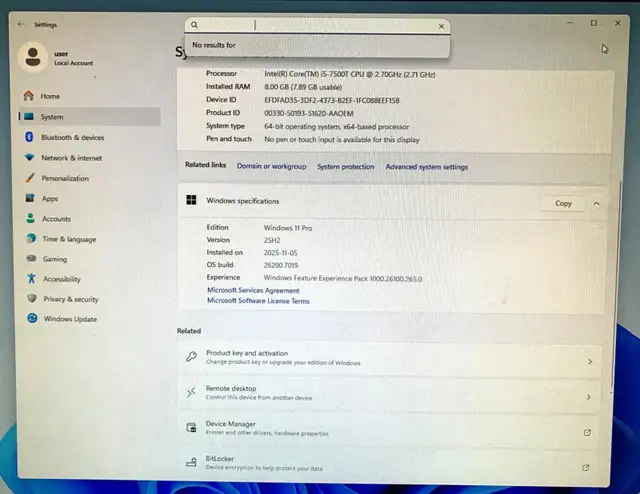
Task: Click the OS build value 26200.7019
Action: click(x=281, y=265)
